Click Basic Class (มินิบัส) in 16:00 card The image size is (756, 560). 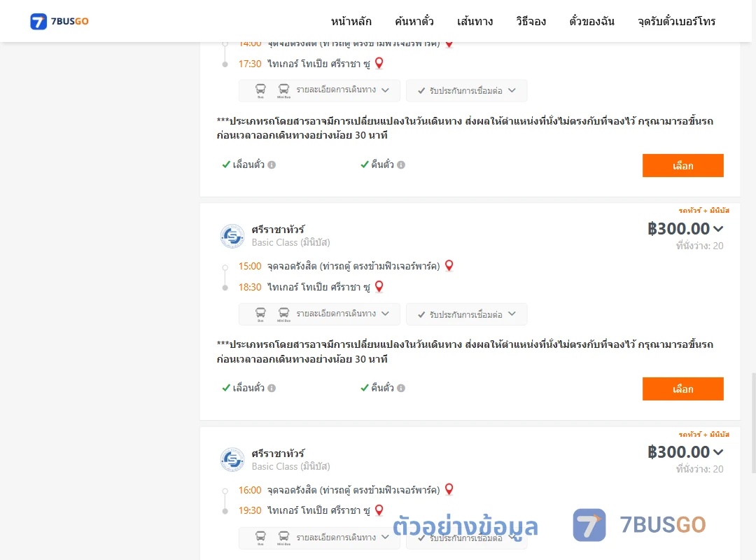(x=290, y=466)
